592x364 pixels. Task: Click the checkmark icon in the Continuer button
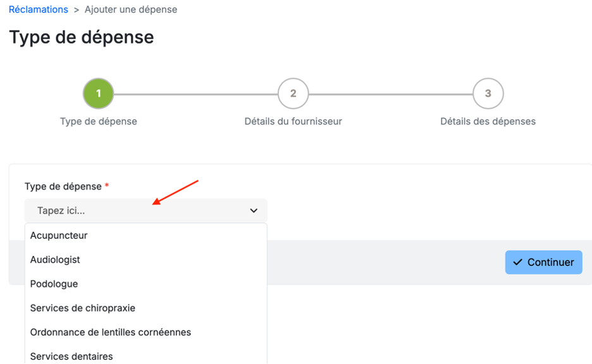[518, 262]
